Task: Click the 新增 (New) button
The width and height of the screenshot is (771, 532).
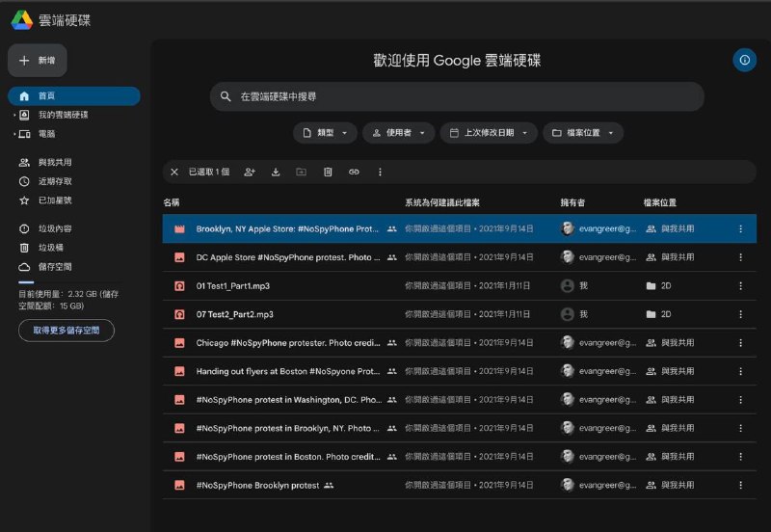Action: (x=38, y=61)
